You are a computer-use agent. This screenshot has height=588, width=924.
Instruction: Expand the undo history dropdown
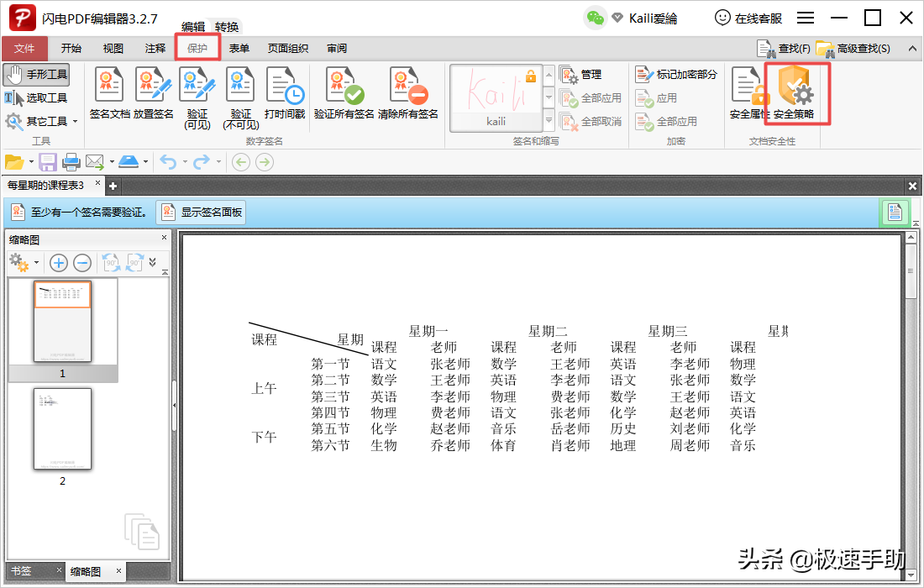[185, 161]
